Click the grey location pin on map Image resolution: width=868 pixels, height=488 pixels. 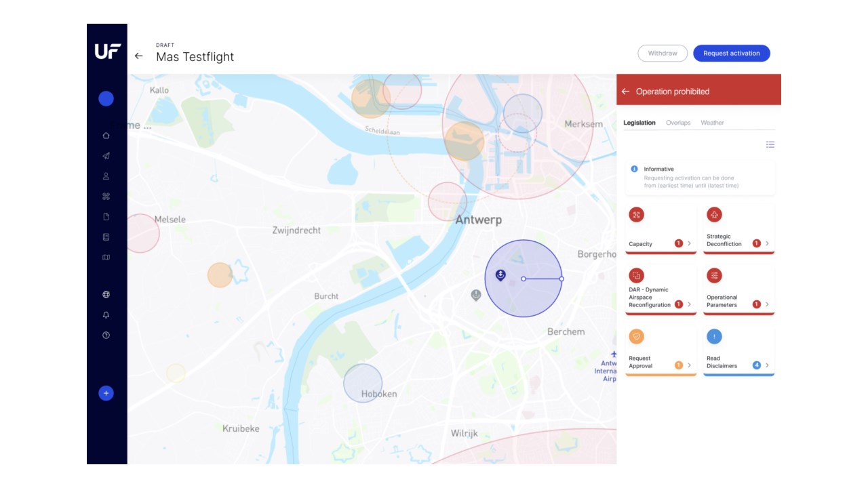pyautogui.click(x=476, y=295)
